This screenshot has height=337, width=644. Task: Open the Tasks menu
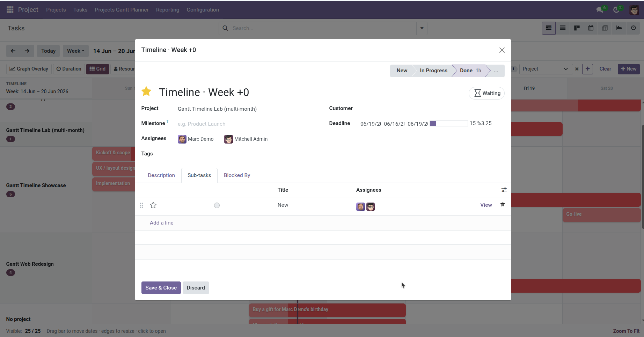click(x=80, y=10)
